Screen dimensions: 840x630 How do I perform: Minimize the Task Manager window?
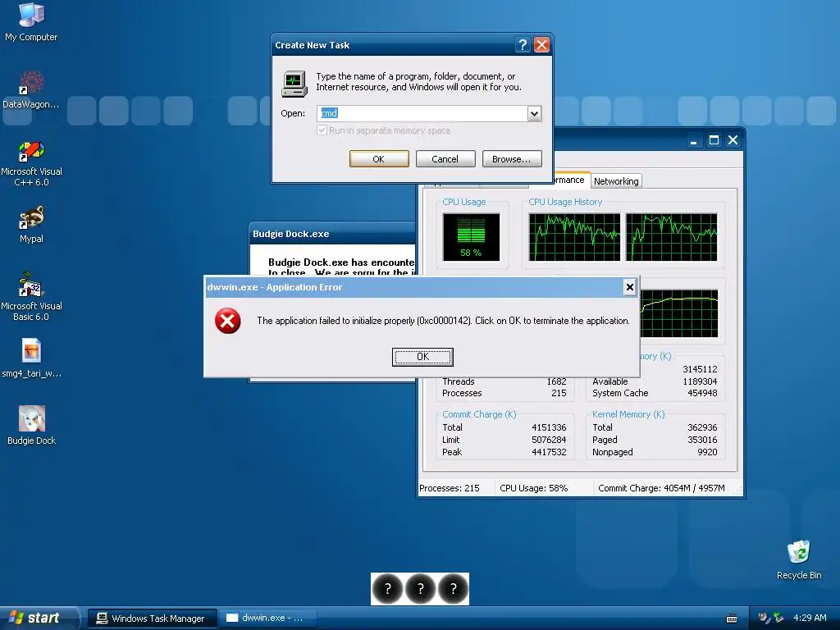(x=694, y=140)
